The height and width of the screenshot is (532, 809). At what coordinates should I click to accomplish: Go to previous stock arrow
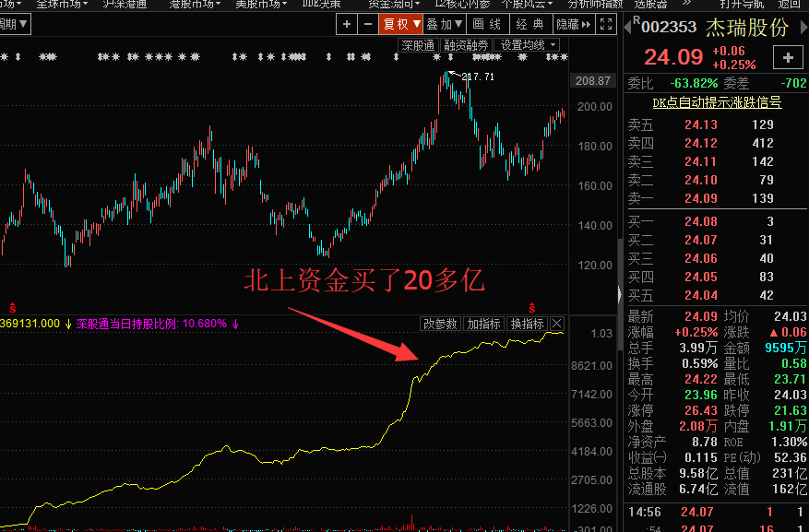(627, 27)
